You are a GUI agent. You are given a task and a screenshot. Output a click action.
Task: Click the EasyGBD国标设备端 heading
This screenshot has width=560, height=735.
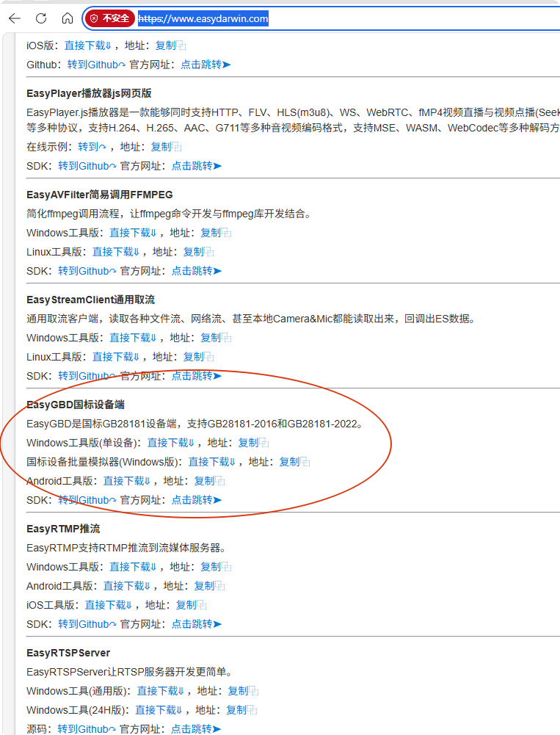(76, 405)
